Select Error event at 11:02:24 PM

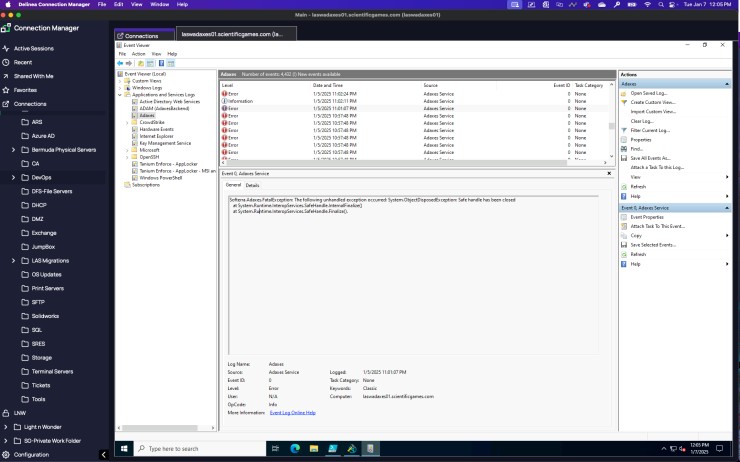pyautogui.click(x=414, y=94)
